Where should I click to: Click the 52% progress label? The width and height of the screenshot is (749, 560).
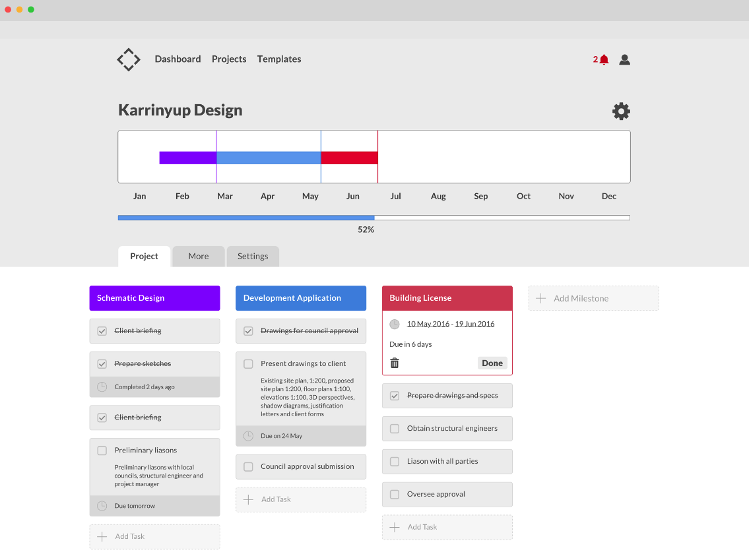coord(366,230)
